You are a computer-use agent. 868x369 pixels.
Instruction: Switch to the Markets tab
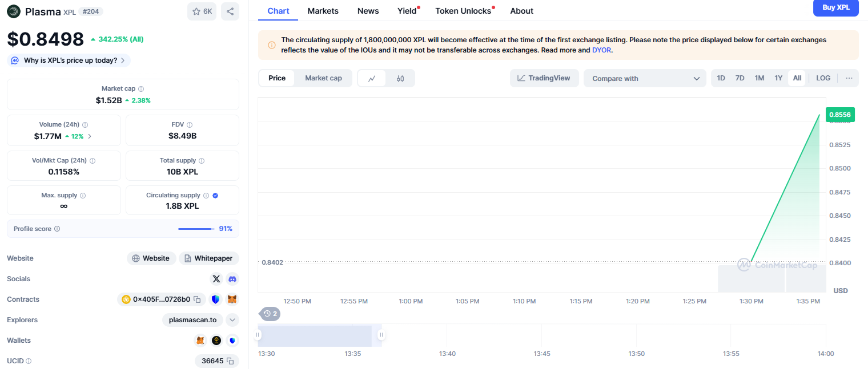coord(323,11)
